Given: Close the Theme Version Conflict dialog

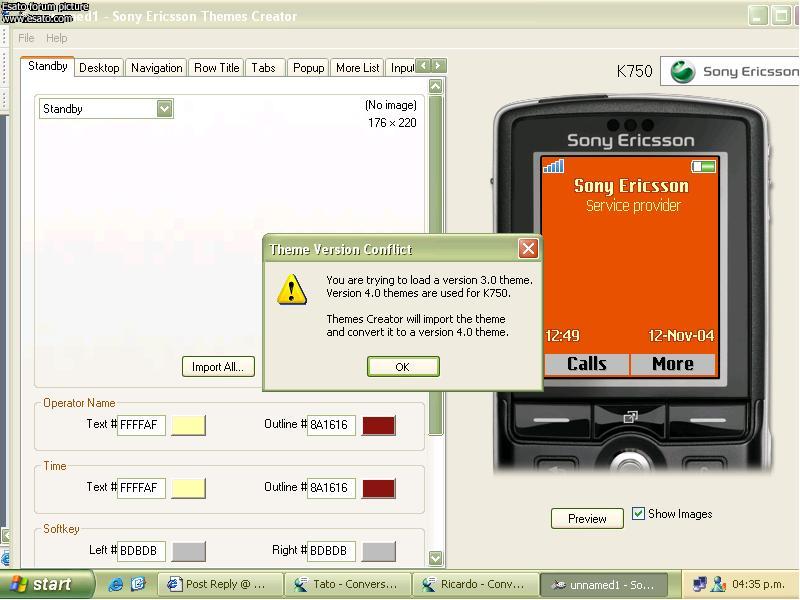Looking at the screenshot, I should pyautogui.click(x=528, y=248).
